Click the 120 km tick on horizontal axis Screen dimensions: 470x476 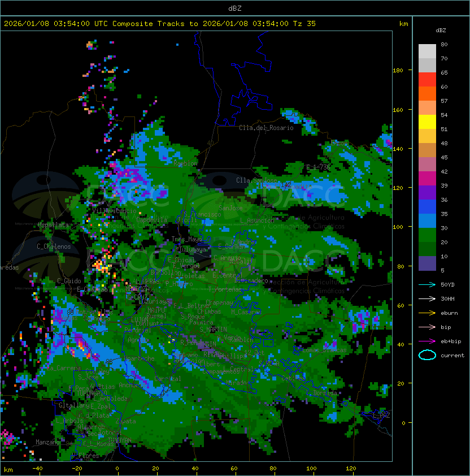[351, 469]
